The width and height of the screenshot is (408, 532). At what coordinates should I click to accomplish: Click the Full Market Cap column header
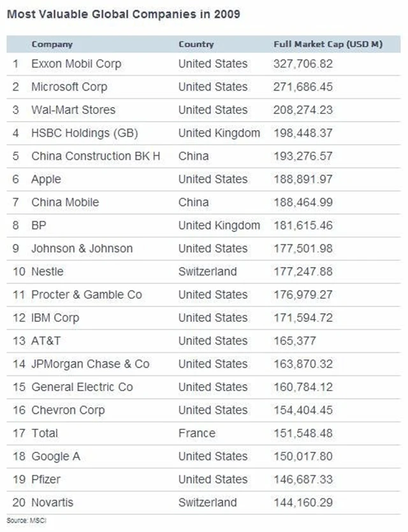pyautogui.click(x=327, y=45)
